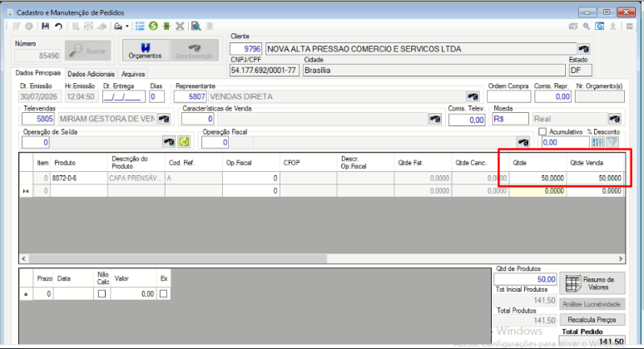Focus the Dt. Entrega date field
Screen dimensions: 644x349
tap(124, 96)
